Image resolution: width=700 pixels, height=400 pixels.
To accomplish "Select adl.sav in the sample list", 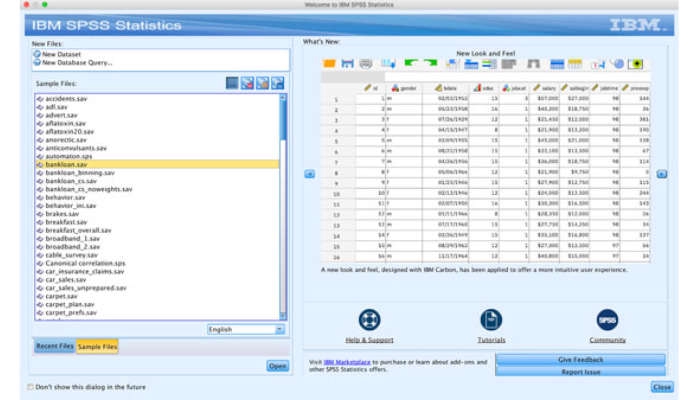I will pos(157,107).
